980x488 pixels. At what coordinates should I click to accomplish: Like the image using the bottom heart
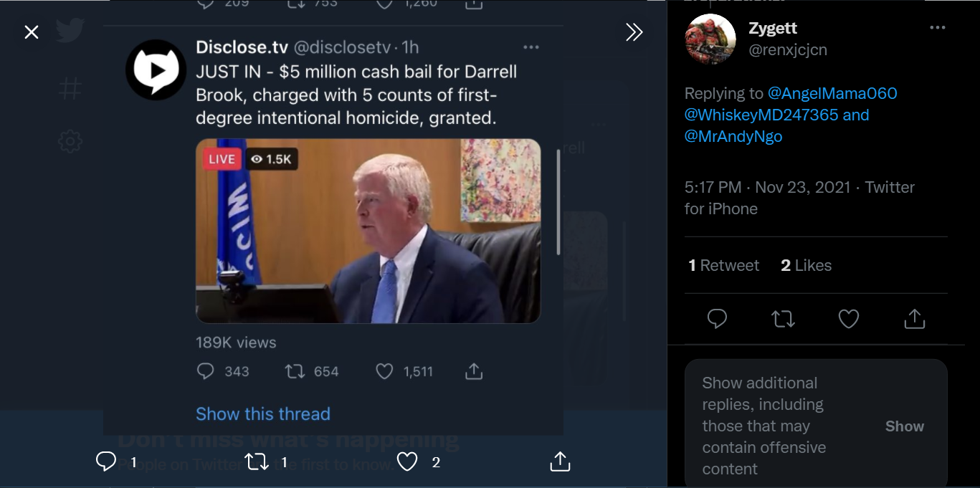point(407,461)
